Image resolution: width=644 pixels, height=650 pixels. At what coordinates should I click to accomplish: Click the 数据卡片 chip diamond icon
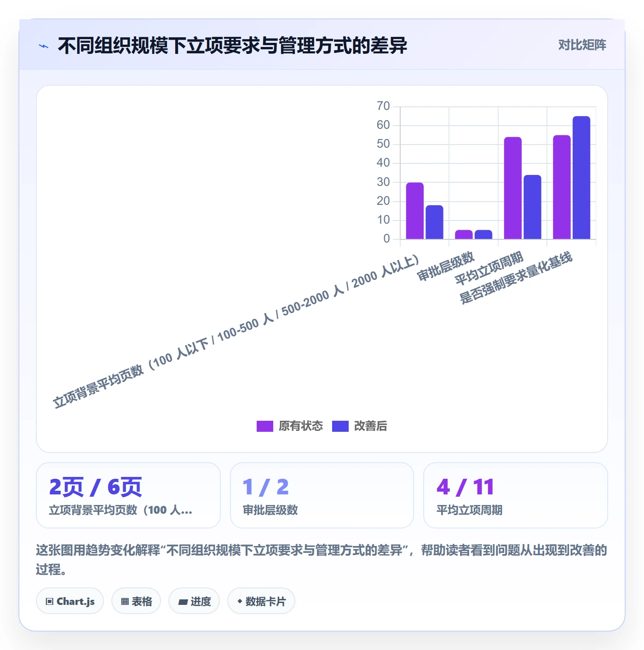click(240, 601)
